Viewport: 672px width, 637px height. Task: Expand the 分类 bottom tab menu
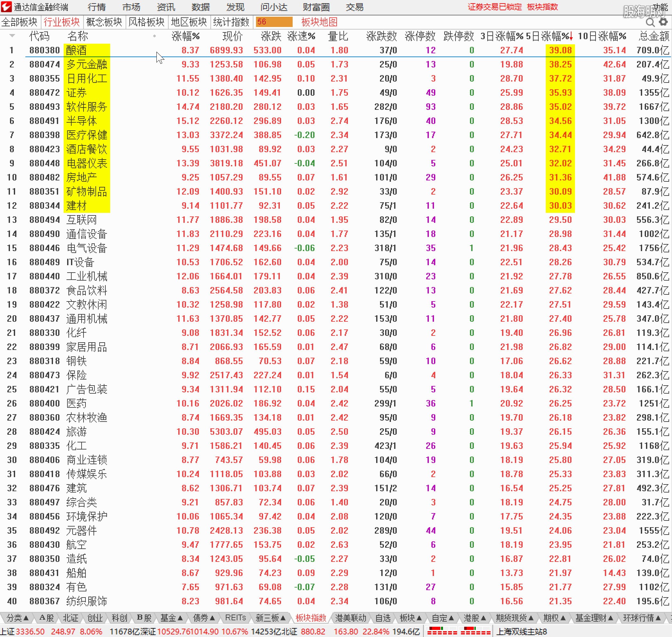click(18, 618)
